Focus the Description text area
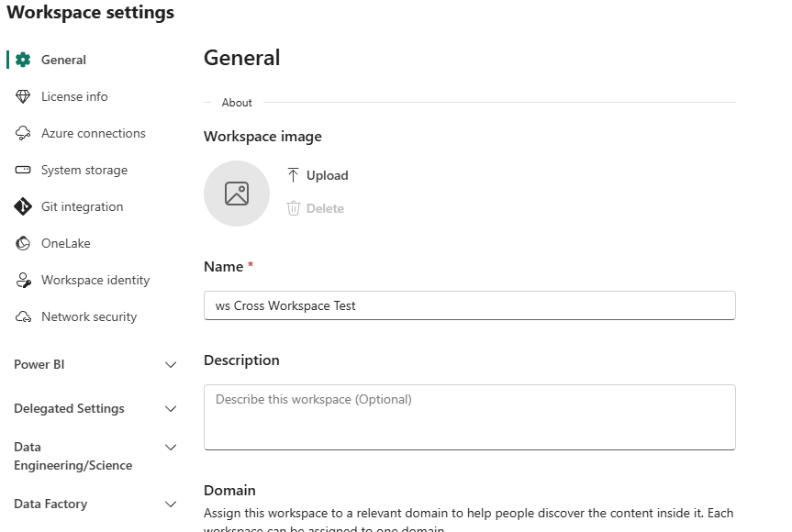Screen dimensions: 792x532 pos(469,417)
